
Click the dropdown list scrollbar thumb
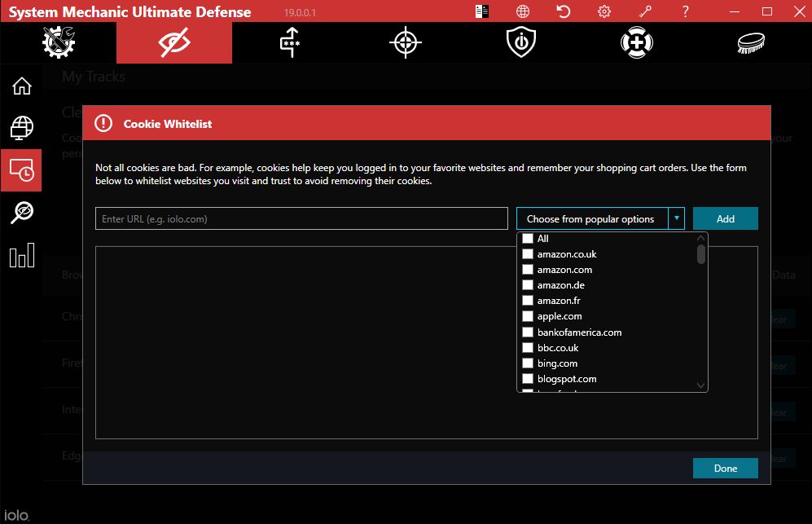(700, 254)
